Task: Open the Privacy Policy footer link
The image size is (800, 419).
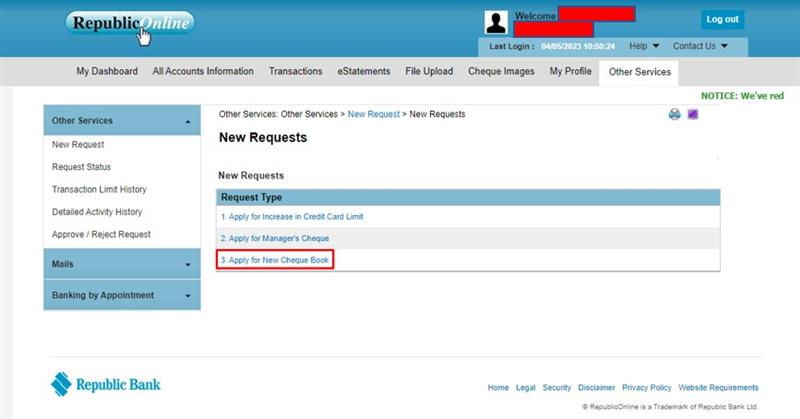Action: pyautogui.click(x=646, y=388)
